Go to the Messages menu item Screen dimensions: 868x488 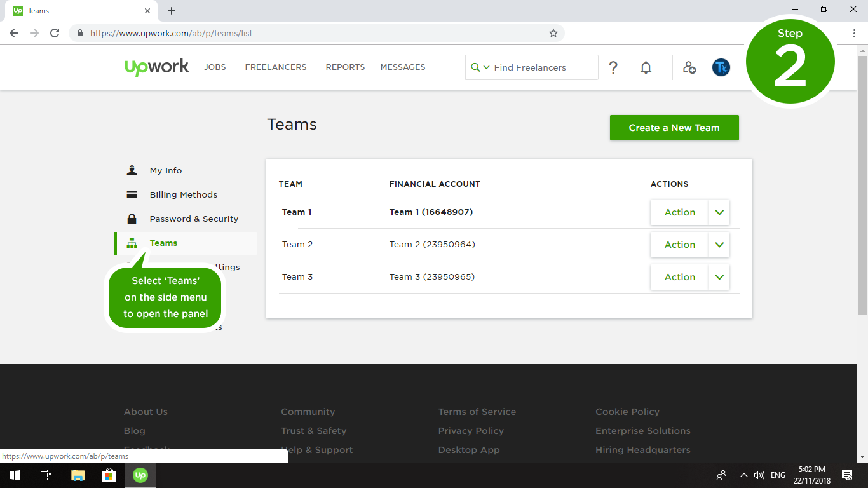click(403, 67)
